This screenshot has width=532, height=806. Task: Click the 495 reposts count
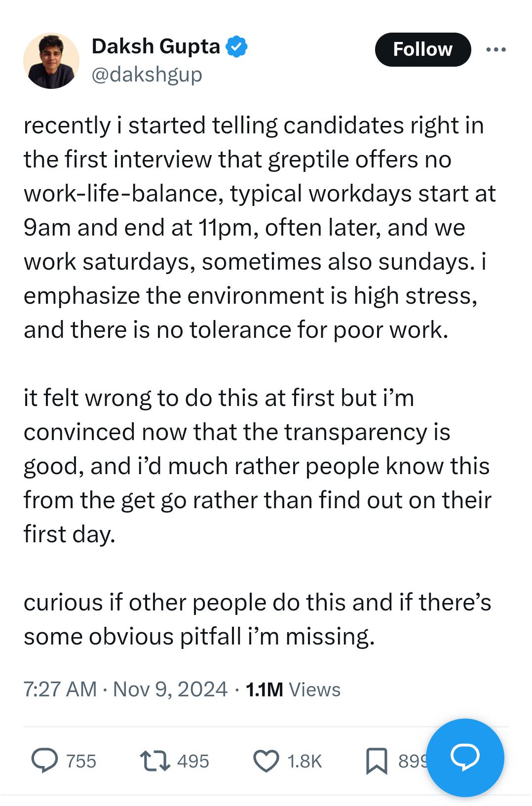click(x=193, y=761)
